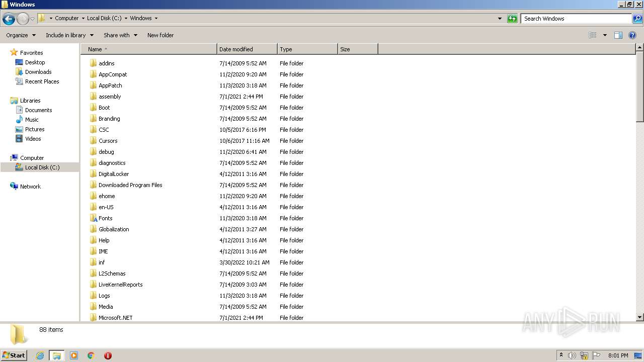The width and height of the screenshot is (644, 362).
Task: Expand the Computer breadcrumb arrow
Action: (83, 18)
